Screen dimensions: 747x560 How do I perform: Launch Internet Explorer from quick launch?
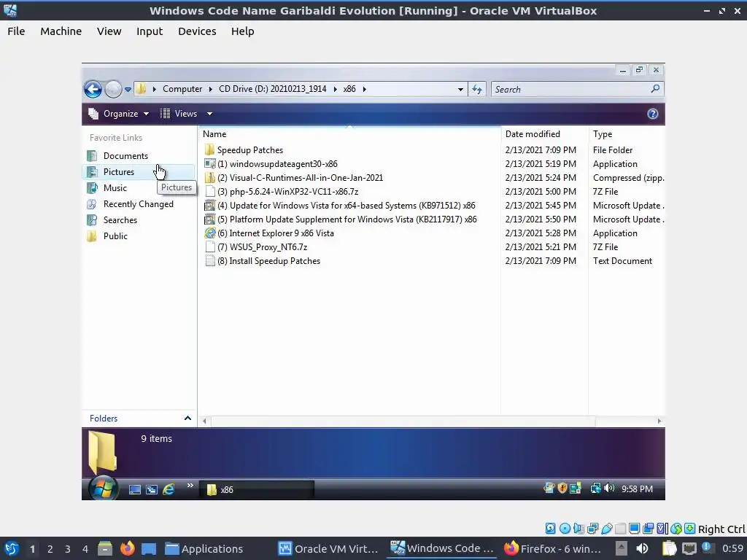(169, 489)
